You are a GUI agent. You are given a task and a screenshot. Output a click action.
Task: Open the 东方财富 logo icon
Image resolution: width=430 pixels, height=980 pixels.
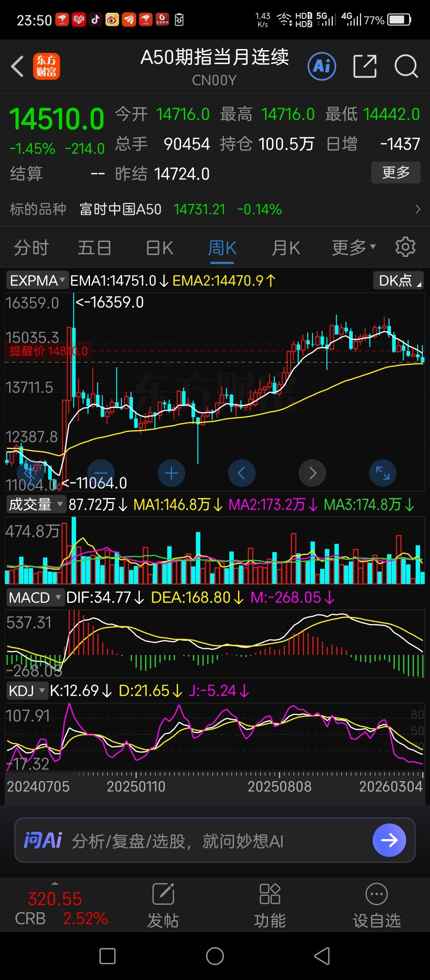pyautogui.click(x=47, y=66)
